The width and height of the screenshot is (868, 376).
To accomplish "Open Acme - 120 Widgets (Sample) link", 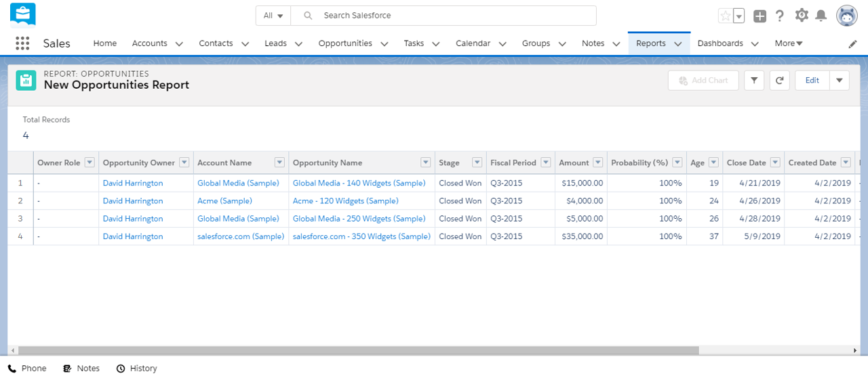I will click(x=346, y=201).
